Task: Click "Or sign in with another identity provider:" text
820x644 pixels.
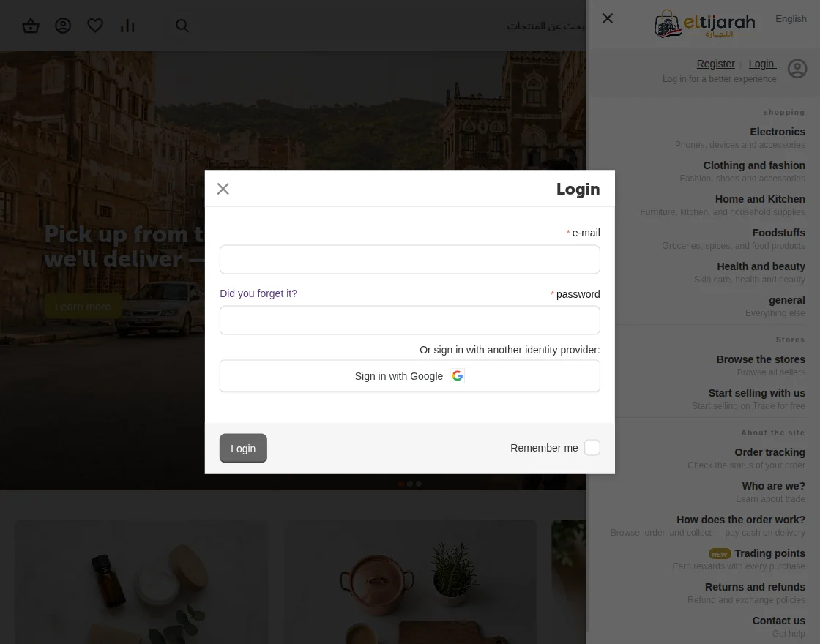Action: click(510, 350)
